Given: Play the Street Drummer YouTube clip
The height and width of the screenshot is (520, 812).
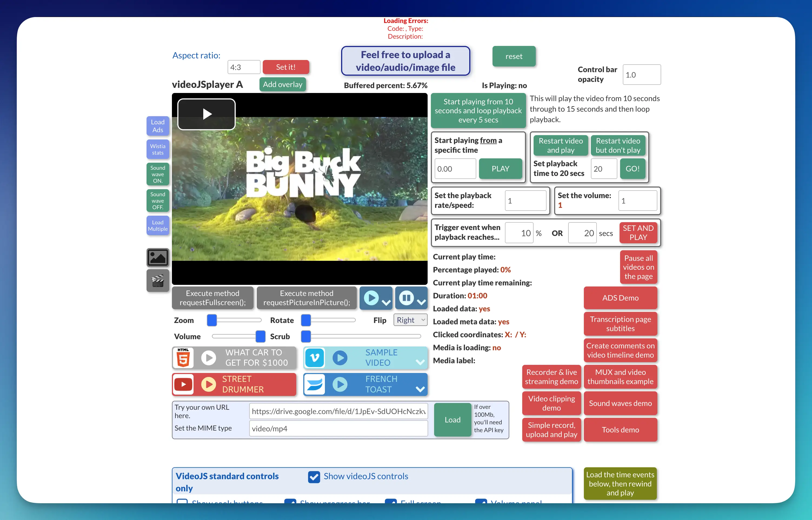Looking at the screenshot, I should [x=209, y=384].
